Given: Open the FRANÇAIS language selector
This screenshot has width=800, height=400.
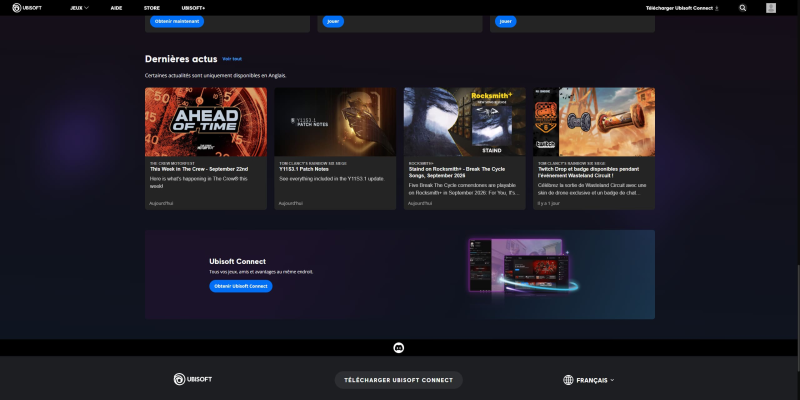Looking at the screenshot, I should point(589,380).
